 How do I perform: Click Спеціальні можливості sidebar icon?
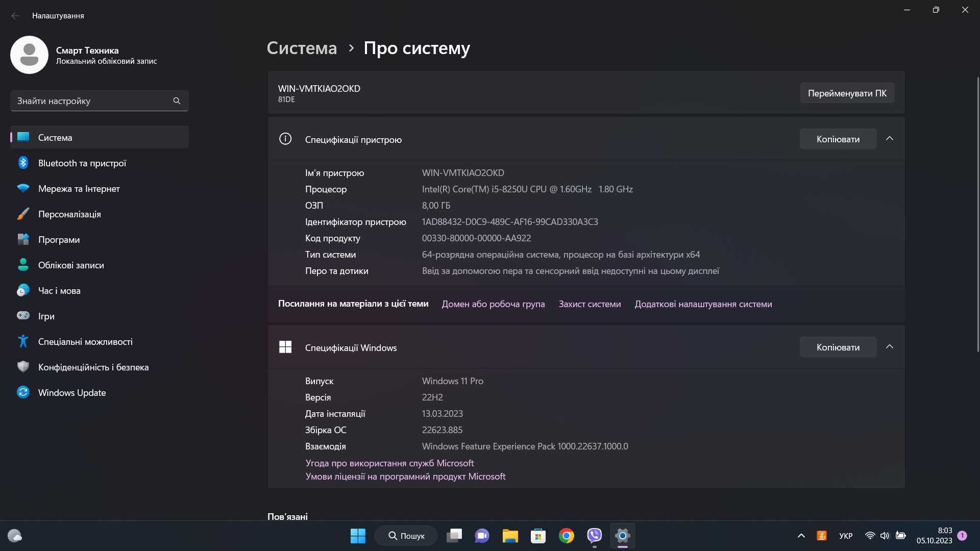coord(24,342)
